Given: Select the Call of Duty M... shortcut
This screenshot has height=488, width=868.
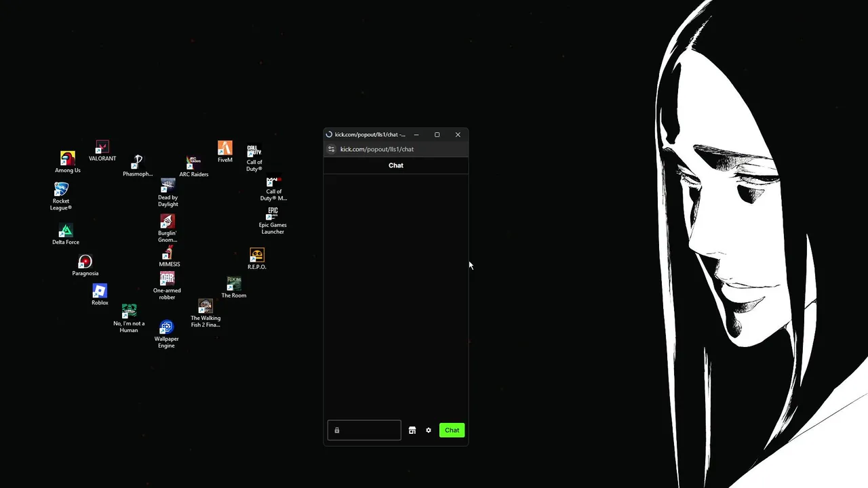Looking at the screenshot, I should [273, 188].
